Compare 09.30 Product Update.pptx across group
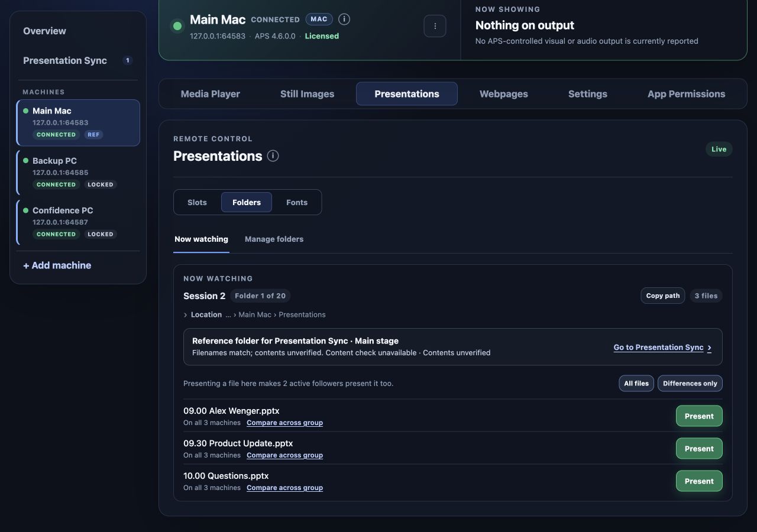Viewport: 757px width, 532px height. [284, 455]
